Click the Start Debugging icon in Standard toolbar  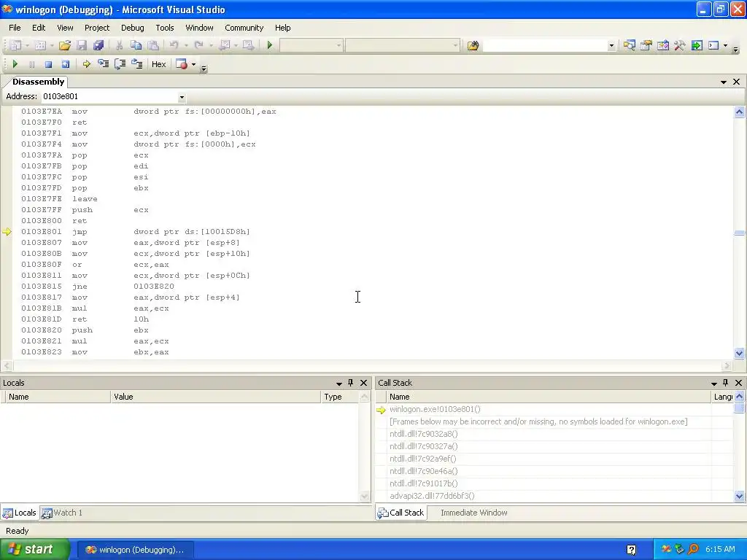coord(270,45)
